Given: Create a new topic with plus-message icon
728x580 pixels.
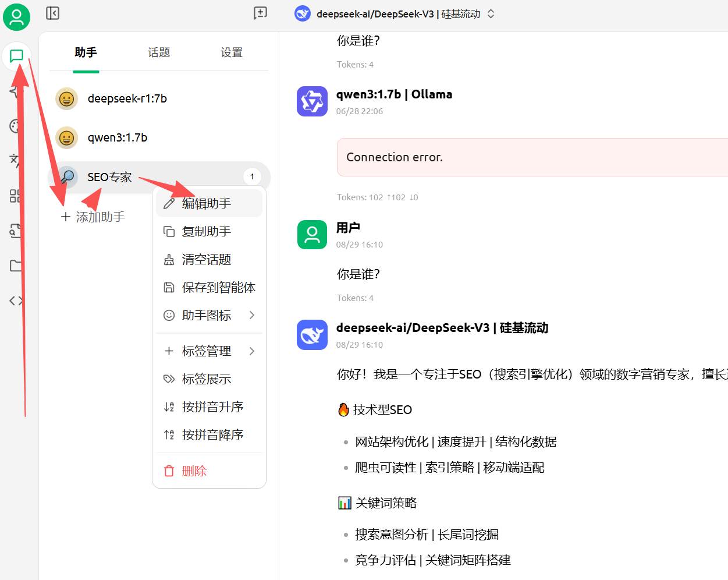Looking at the screenshot, I should (x=260, y=13).
